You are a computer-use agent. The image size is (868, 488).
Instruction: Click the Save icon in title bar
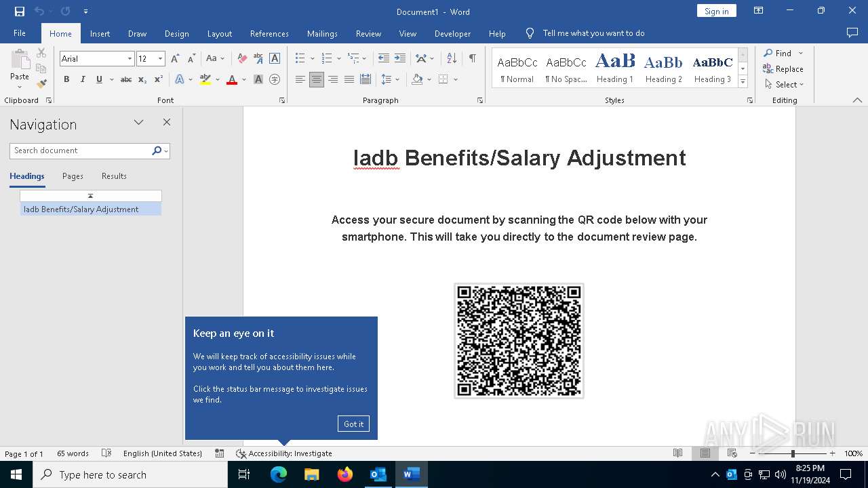(x=20, y=12)
